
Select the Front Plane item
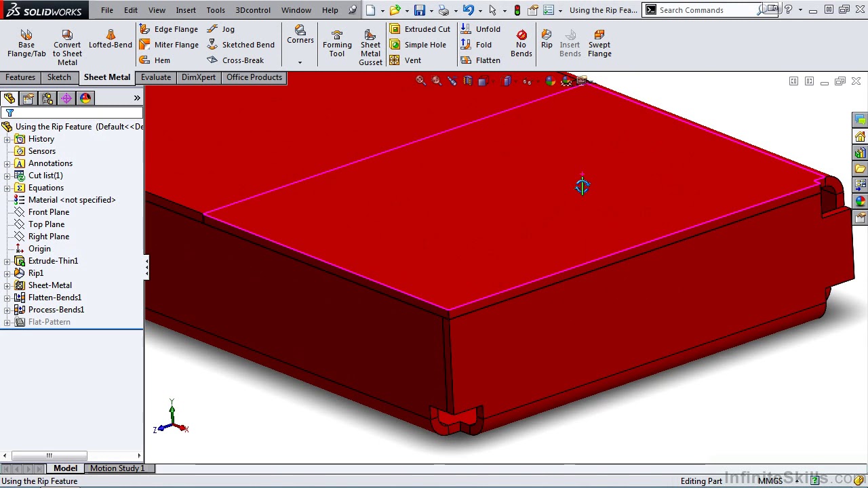coord(49,212)
